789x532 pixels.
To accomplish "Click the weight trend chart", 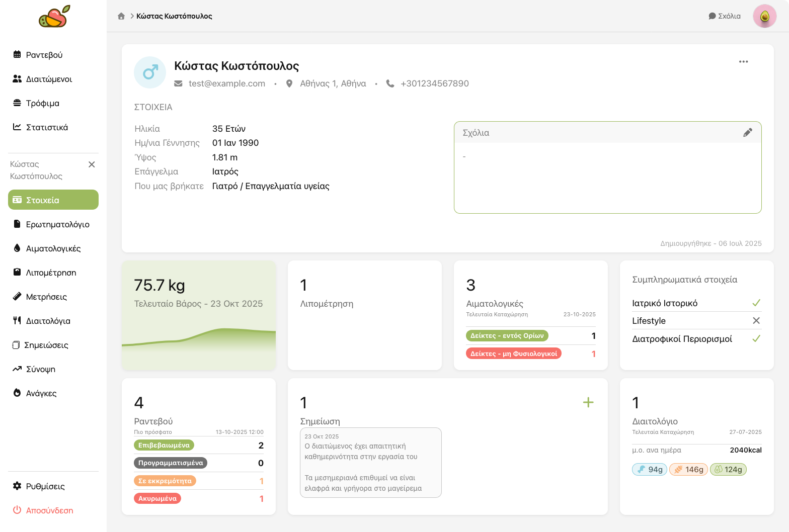I will coord(199,342).
